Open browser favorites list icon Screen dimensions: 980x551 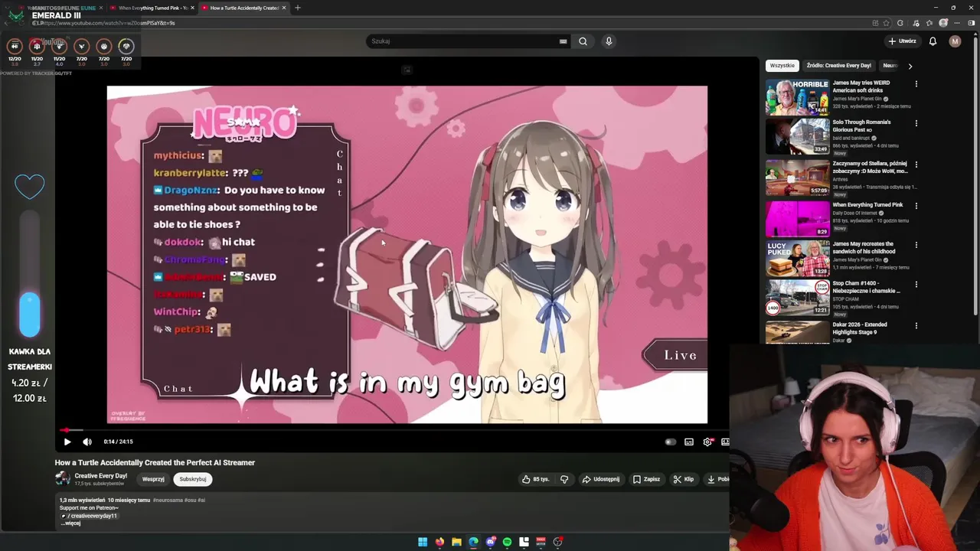(929, 23)
